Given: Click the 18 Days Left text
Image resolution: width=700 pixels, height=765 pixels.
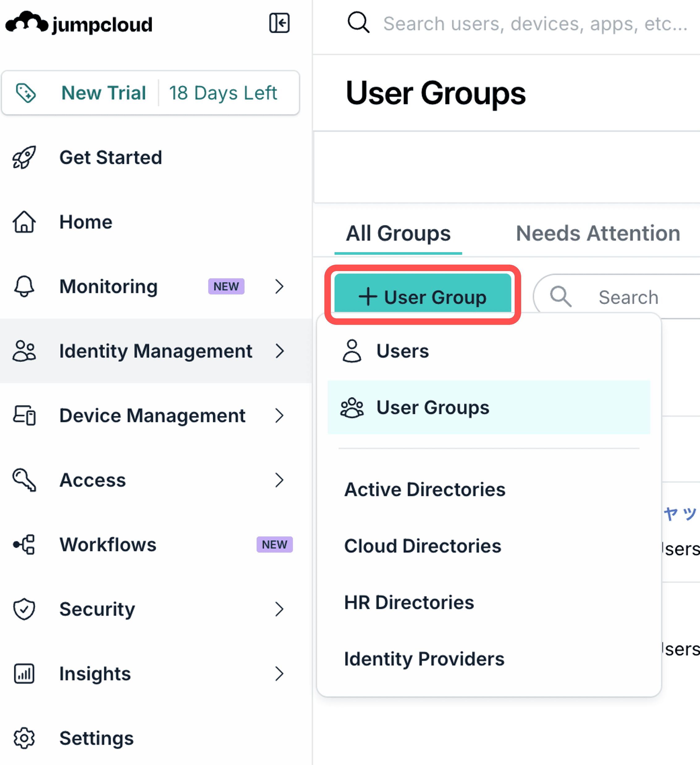Looking at the screenshot, I should pyautogui.click(x=223, y=93).
